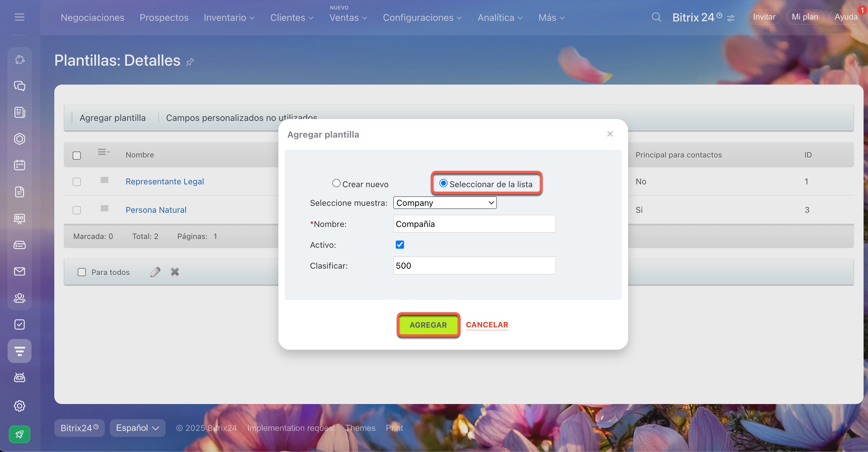Click the CANCELAR link

pyautogui.click(x=487, y=324)
